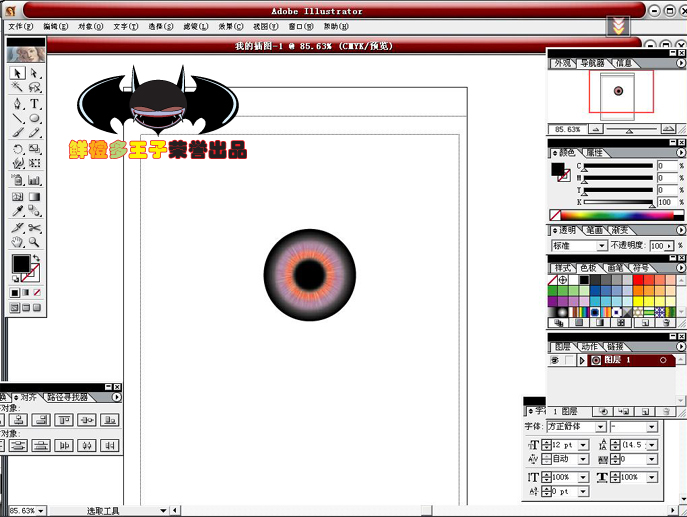Pick the Paintbrush tool
Screen dimensions: 687x517
click(x=18, y=132)
